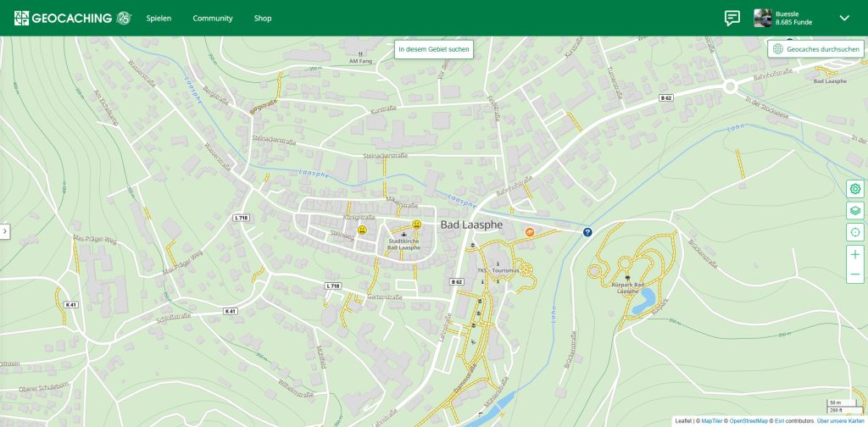Click the Buessle profile avatar
The width and height of the screenshot is (868, 427).
pyautogui.click(x=763, y=18)
